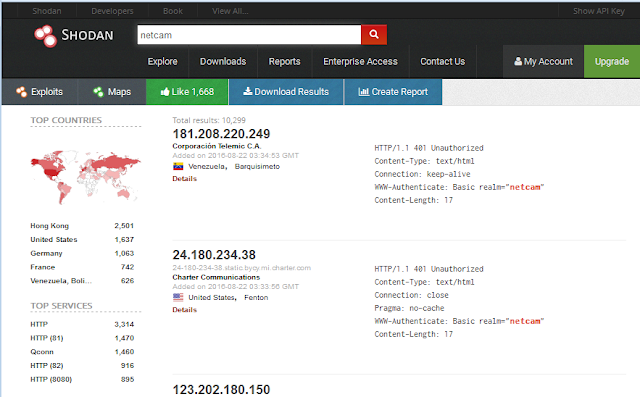
Task: Click the Venezuela flag icon
Action: (x=178, y=166)
